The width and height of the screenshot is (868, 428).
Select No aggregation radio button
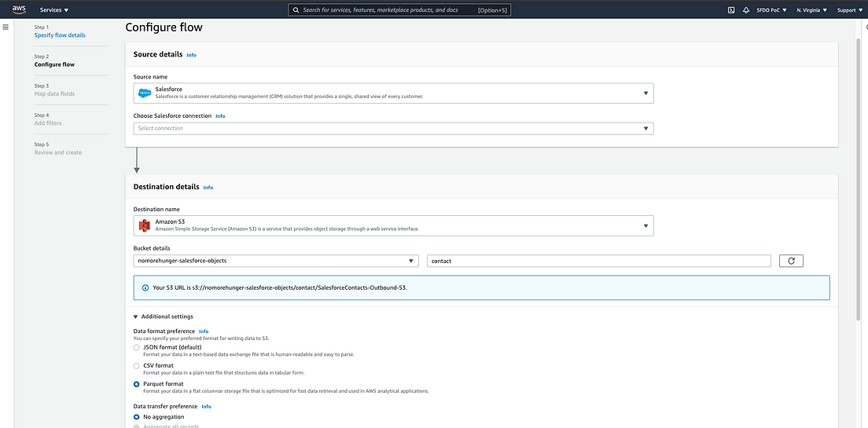point(137,417)
